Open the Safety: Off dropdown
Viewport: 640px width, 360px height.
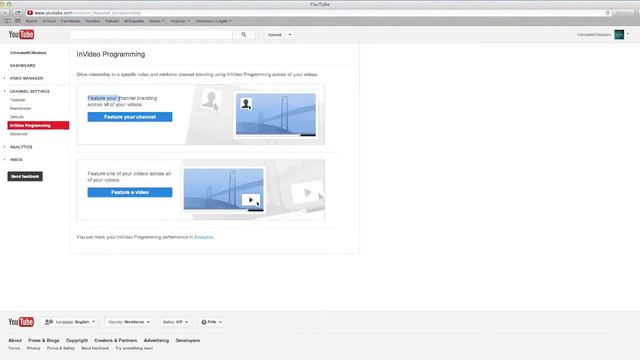point(175,322)
